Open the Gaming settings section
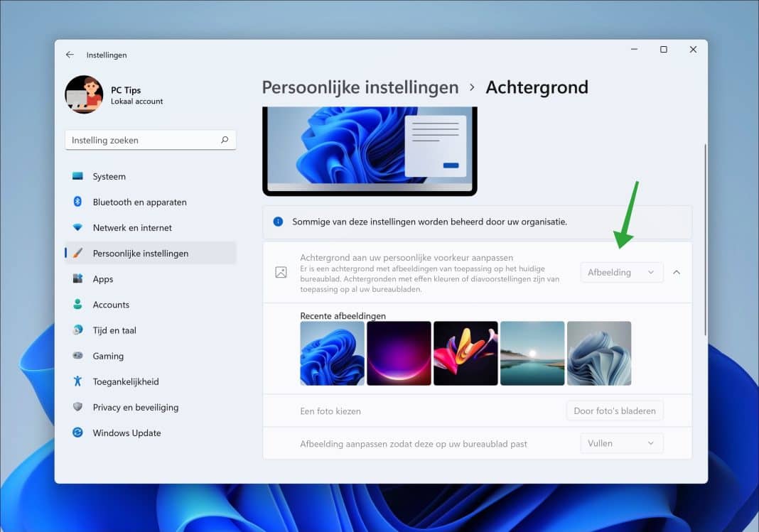 pos(109,356)
